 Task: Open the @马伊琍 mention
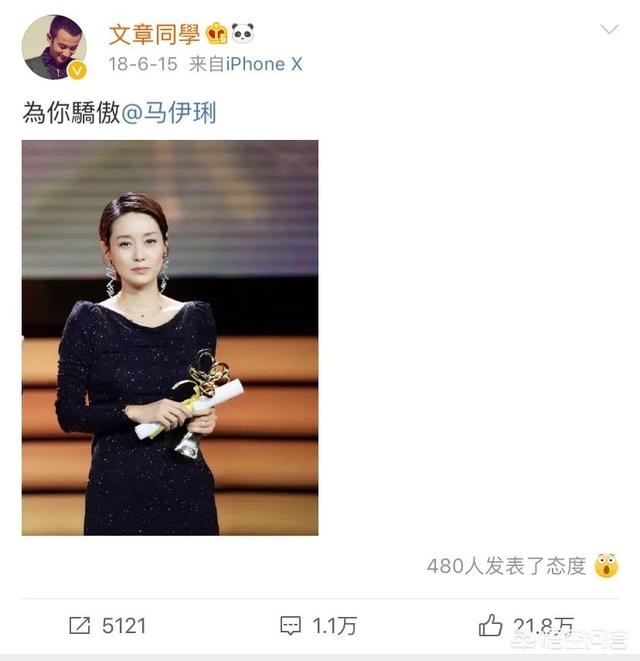(169, 113)
